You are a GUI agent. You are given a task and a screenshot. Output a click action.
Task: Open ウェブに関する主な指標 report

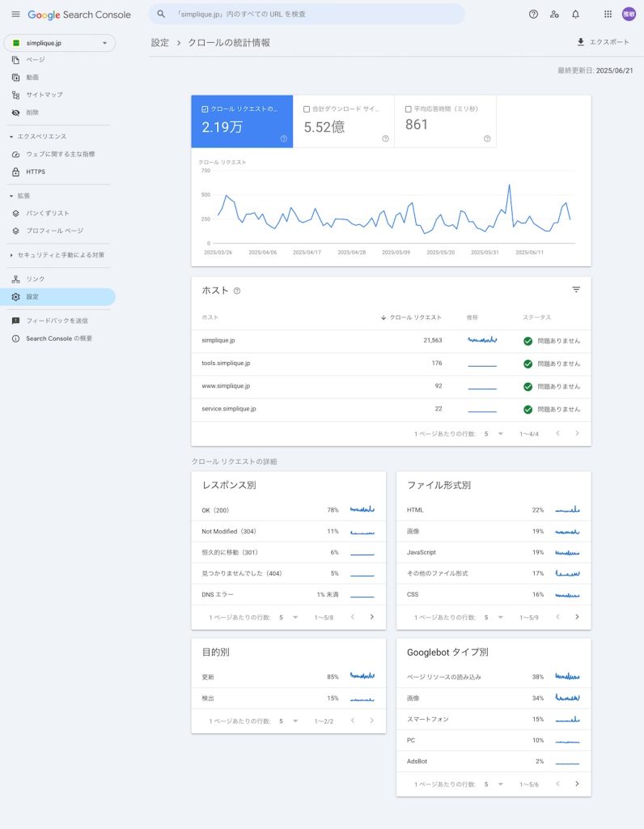click(x=59, y=154)
